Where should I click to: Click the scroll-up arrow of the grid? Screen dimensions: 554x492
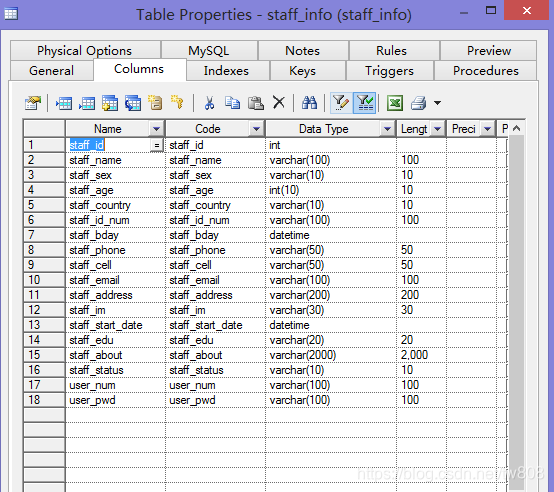(517, 129)
